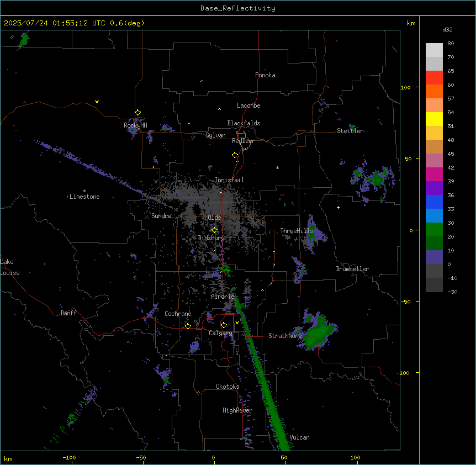Click the dark green 20-10 dBZ swatch
This screenshot has height=465, width=476.
pos(434,244)
